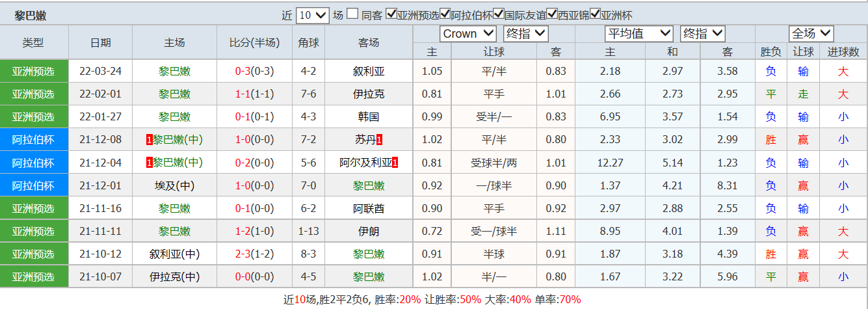
Task: Enable the 同客 checkbox
Action: tap(352, 14)
